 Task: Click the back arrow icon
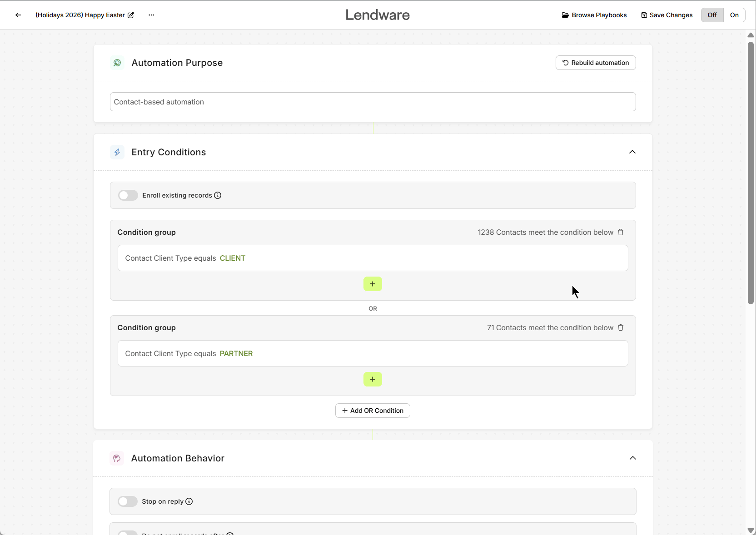pos(18,15)
